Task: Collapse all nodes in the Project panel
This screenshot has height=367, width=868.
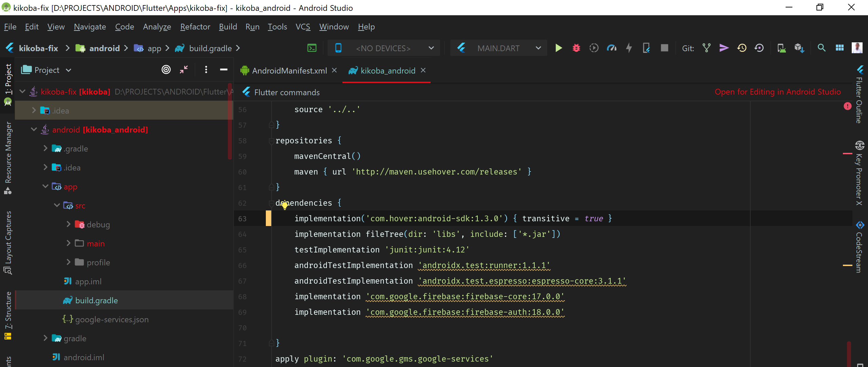Action: pos(183,69)
